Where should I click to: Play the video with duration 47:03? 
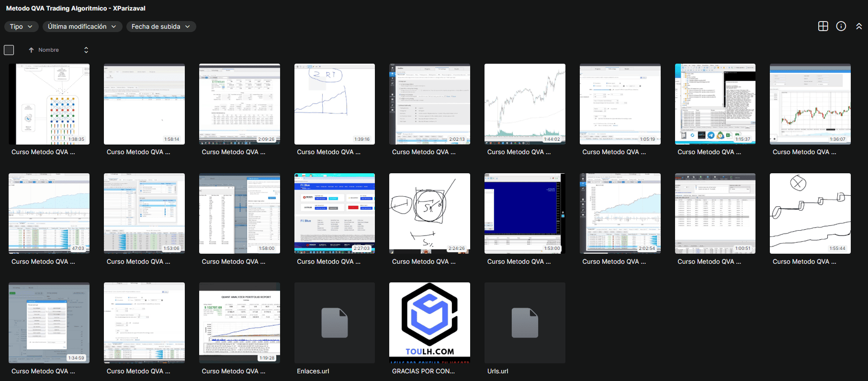(49, 213)
